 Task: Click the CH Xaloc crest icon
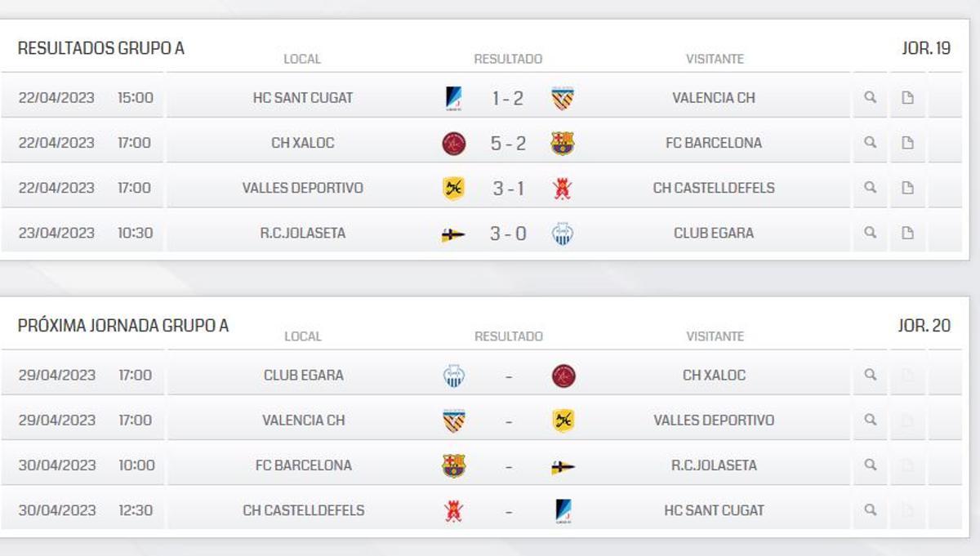point(452,142)
